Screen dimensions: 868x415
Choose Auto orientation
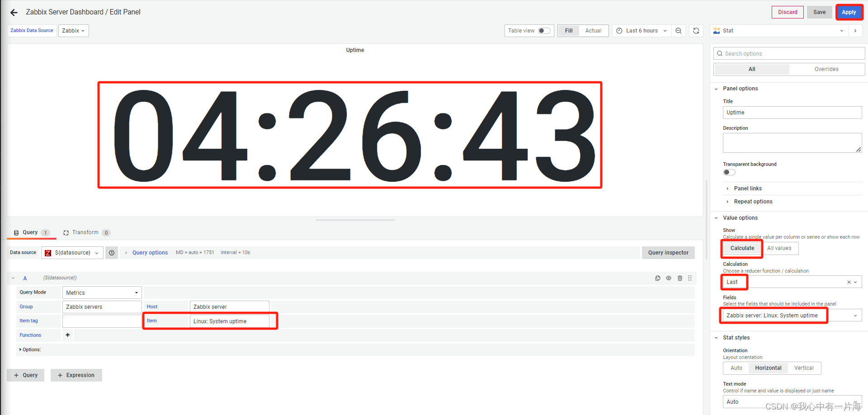(736, 368)
